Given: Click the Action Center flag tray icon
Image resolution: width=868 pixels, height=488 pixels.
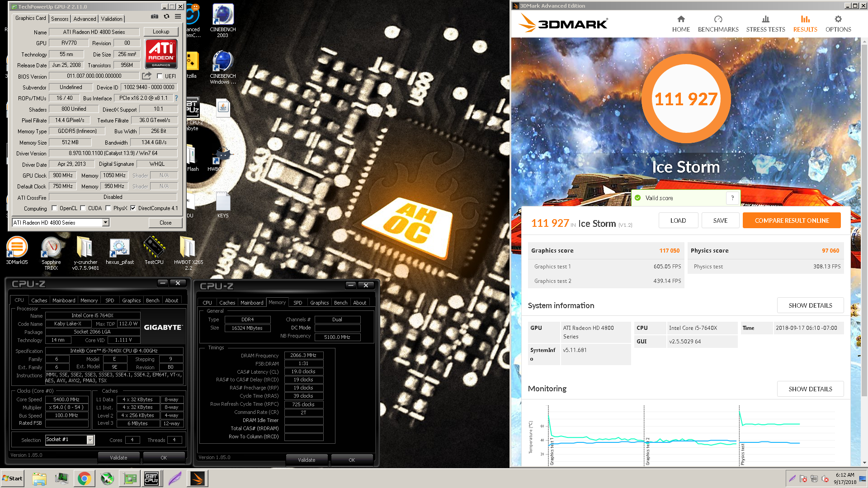Looking at the screenshot, I should [x=803, y=479].
